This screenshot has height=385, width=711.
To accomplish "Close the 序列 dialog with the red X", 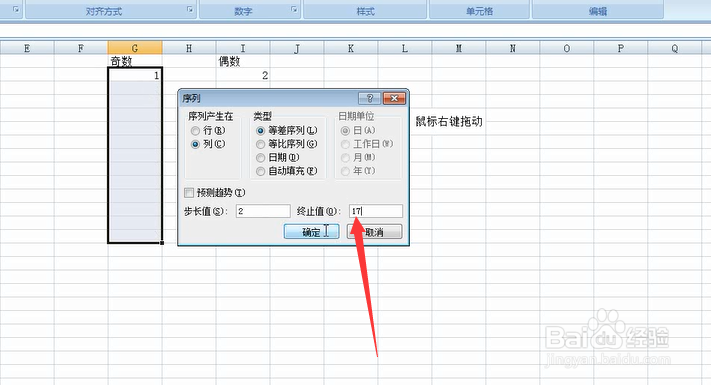I will pos(394,98).
